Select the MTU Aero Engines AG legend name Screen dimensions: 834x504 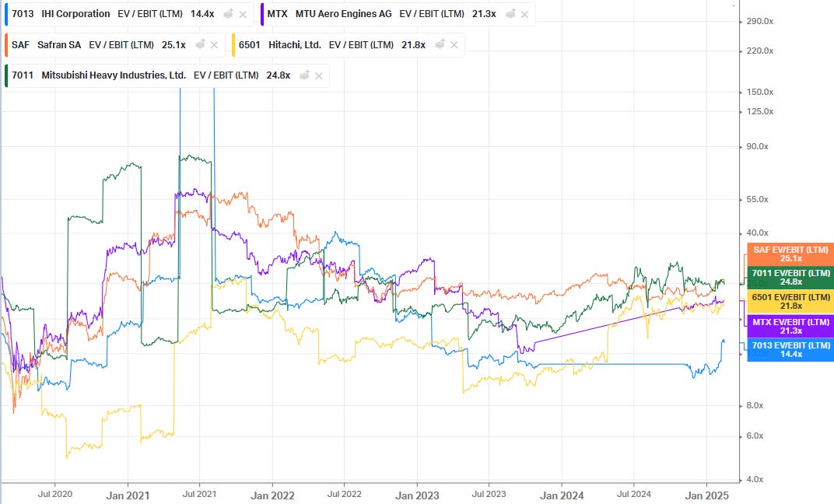(344, 14)
